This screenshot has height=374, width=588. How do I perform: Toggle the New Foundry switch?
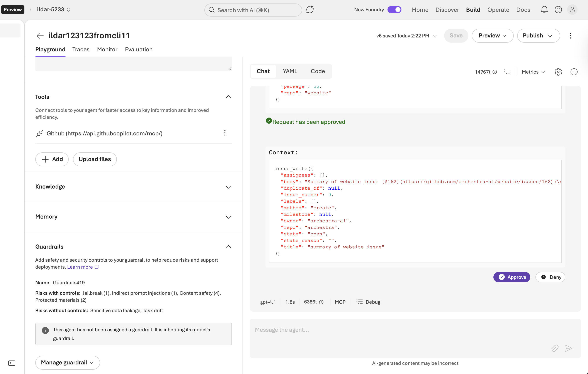pos(394,10)
